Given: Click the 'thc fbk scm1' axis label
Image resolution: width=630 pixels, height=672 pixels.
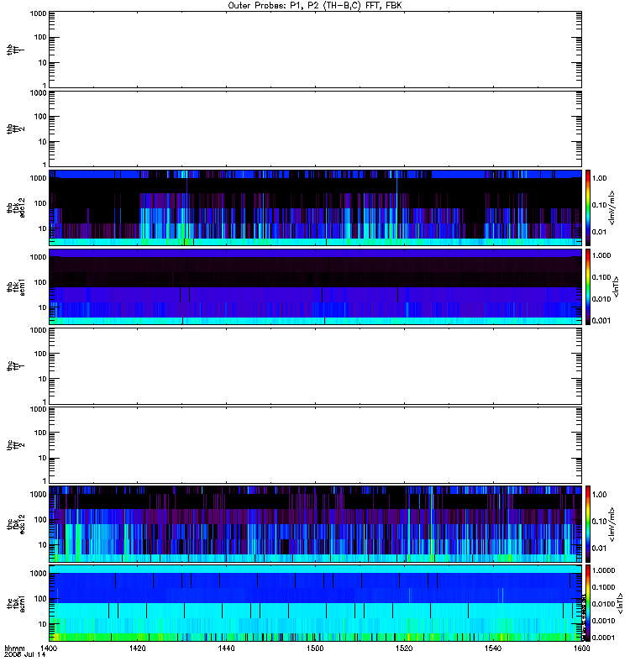Looking at the screenshot, I should tap(16, 603).
